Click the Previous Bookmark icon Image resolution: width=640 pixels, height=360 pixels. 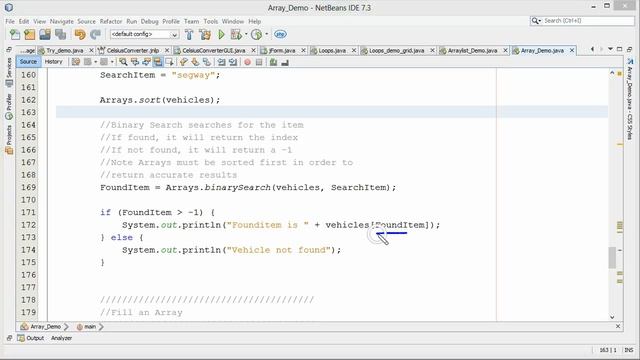tap(184, 62)
